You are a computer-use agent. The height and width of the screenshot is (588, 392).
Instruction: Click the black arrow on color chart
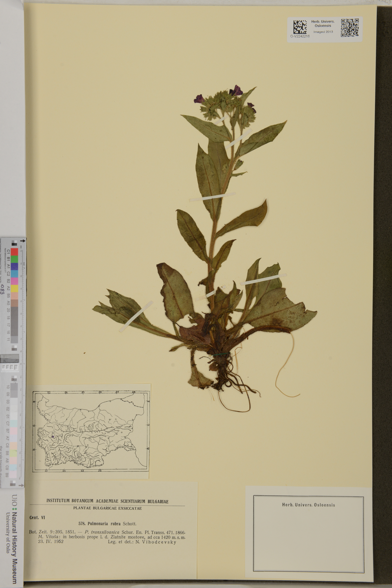[23, 241]
